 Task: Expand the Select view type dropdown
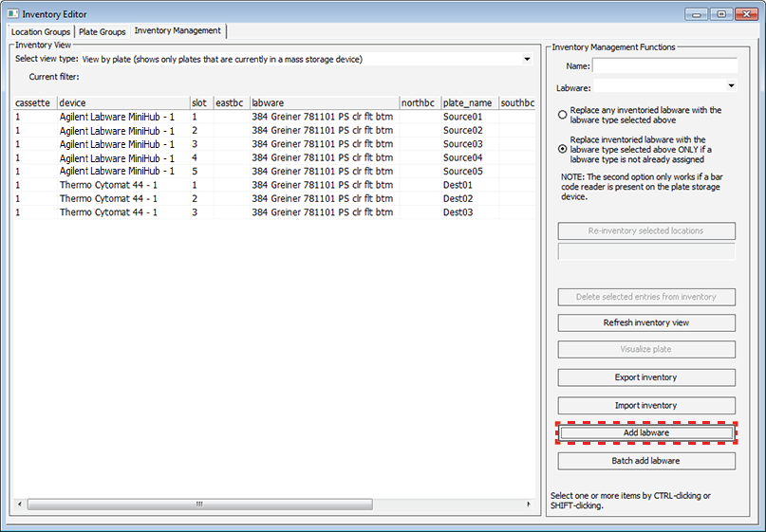pyautogui.click(x=527, y=59)
